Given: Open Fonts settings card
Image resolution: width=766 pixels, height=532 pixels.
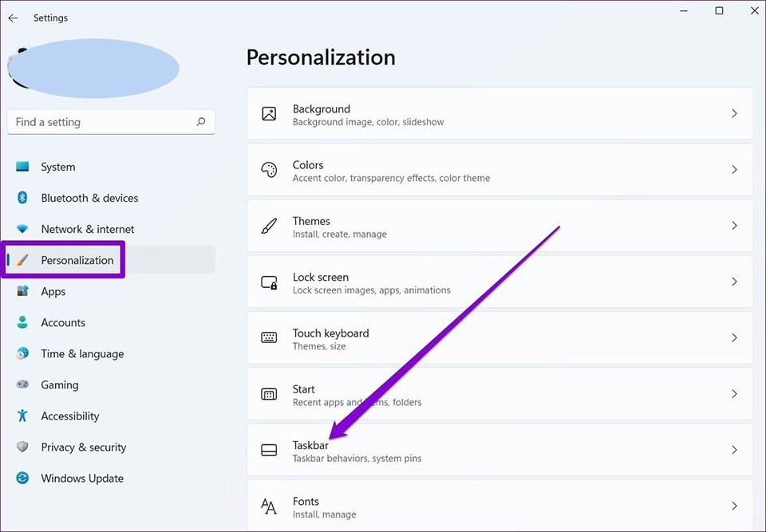Looking at the screenshot, I should [499, 506].
